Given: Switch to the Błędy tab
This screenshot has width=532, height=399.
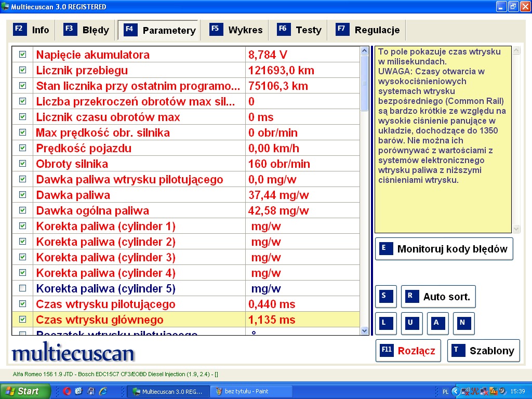Looking at the screenshot, I should click(x=86, y=30).
